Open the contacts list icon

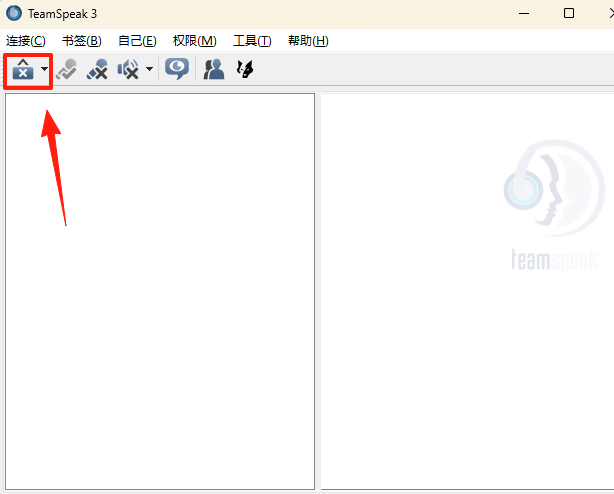click(214, 69)
